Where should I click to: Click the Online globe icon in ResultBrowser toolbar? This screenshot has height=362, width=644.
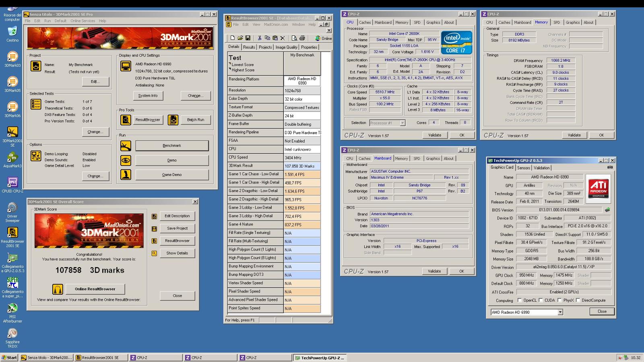(x=318, y=38)
